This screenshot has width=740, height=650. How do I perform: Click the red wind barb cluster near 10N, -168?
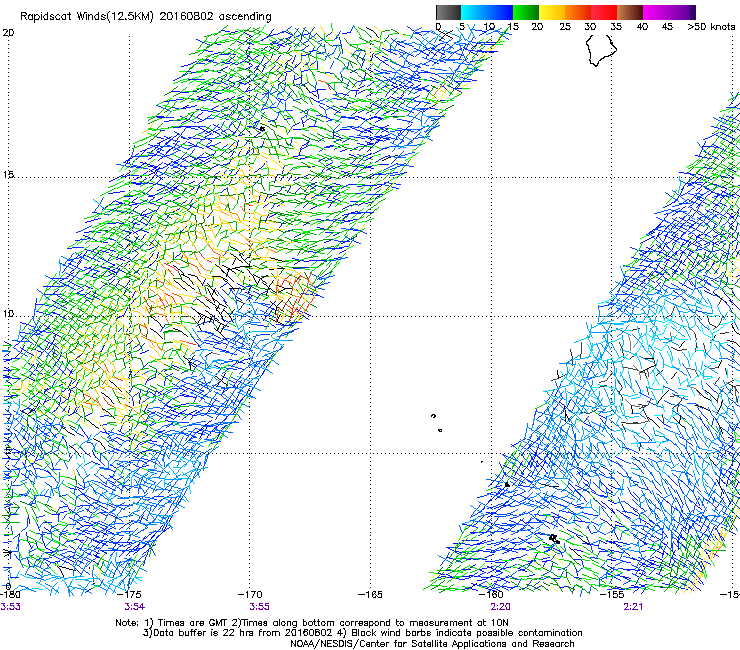pos(294,299)
